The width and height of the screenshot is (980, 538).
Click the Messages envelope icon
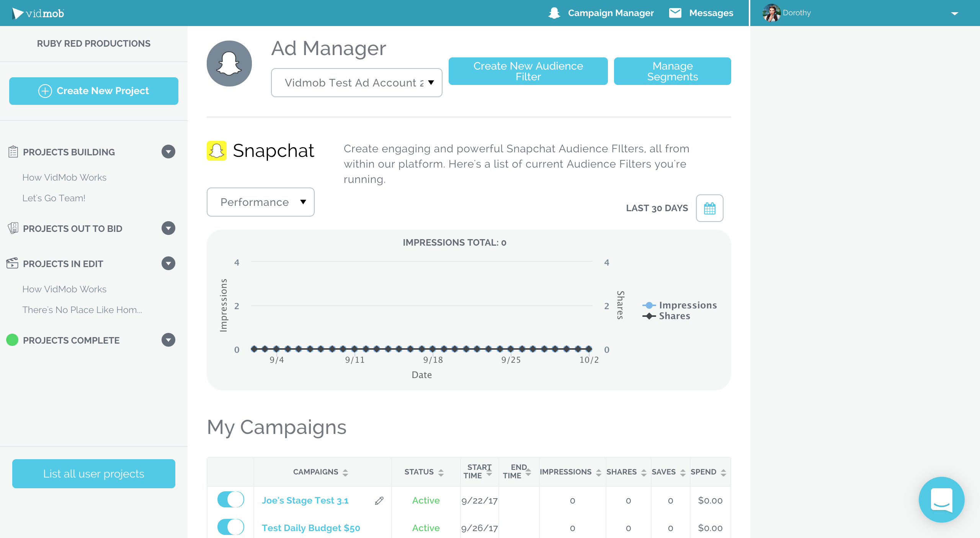point(675,13)
